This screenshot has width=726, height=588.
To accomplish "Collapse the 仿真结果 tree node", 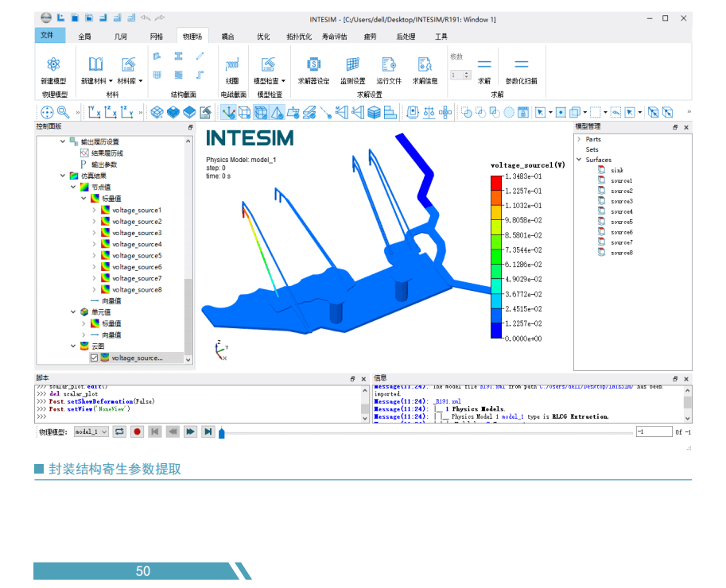I will point(64,176).
